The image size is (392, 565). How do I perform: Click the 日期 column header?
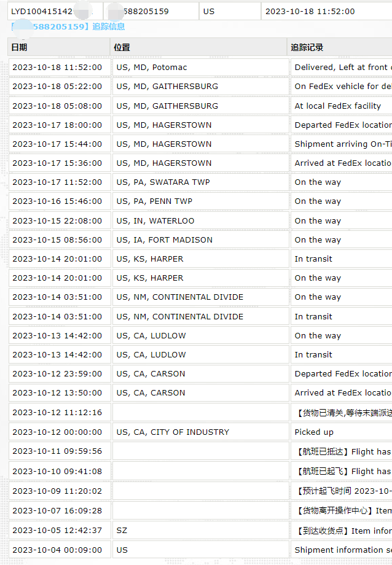[19, 47]
